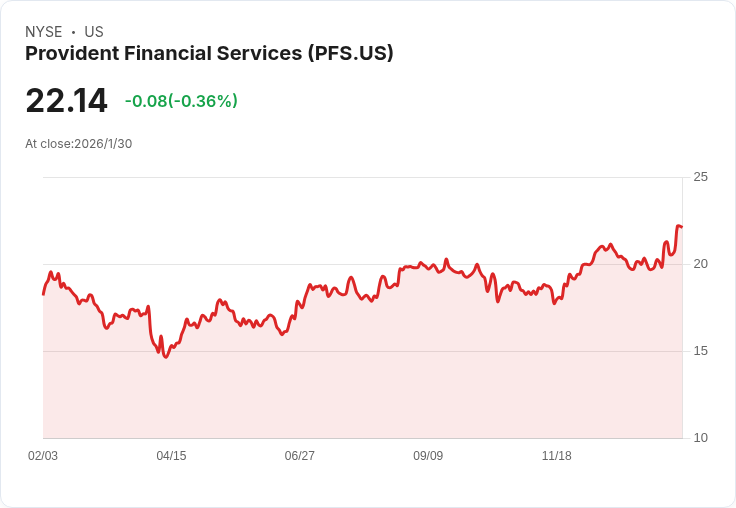Click the chart's lowest dip near 04/15

pyautogui.click(x=166, y=356)
